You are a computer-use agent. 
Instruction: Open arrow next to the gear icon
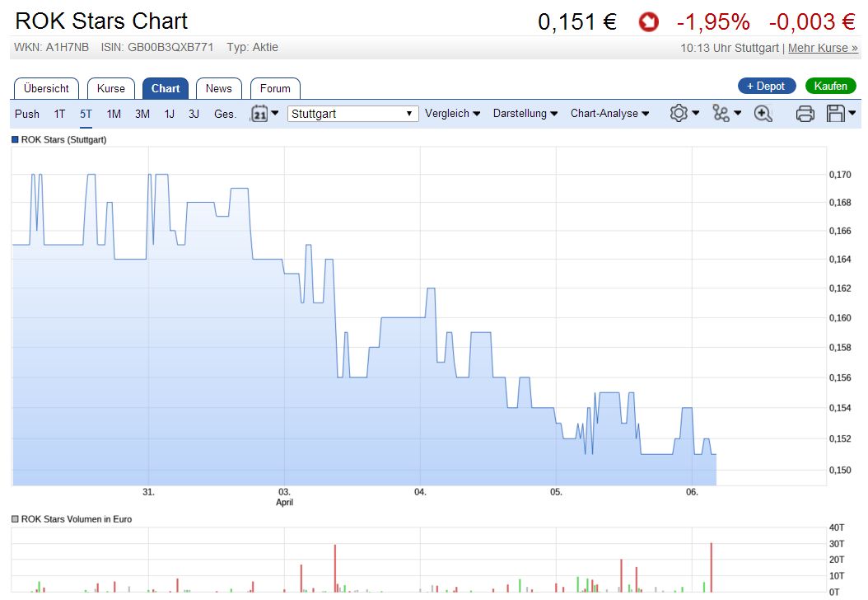click(695, 112)
